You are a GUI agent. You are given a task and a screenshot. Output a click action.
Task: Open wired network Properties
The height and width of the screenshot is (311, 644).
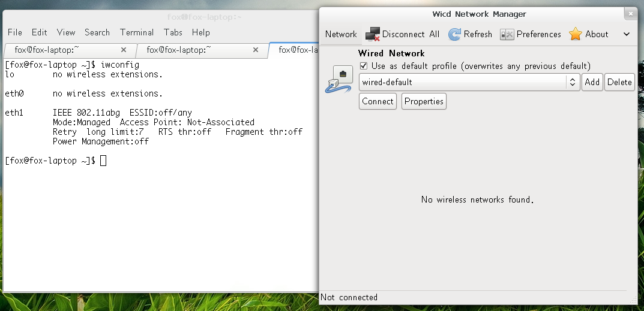(x=424, y=101)
